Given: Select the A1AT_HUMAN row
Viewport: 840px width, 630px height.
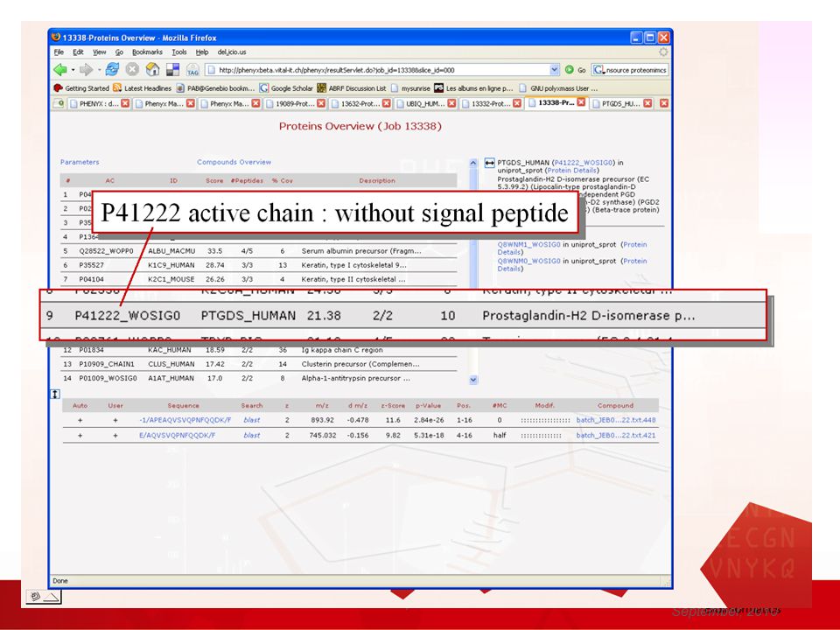Looking at the screenshot, I should click(259, 378).
